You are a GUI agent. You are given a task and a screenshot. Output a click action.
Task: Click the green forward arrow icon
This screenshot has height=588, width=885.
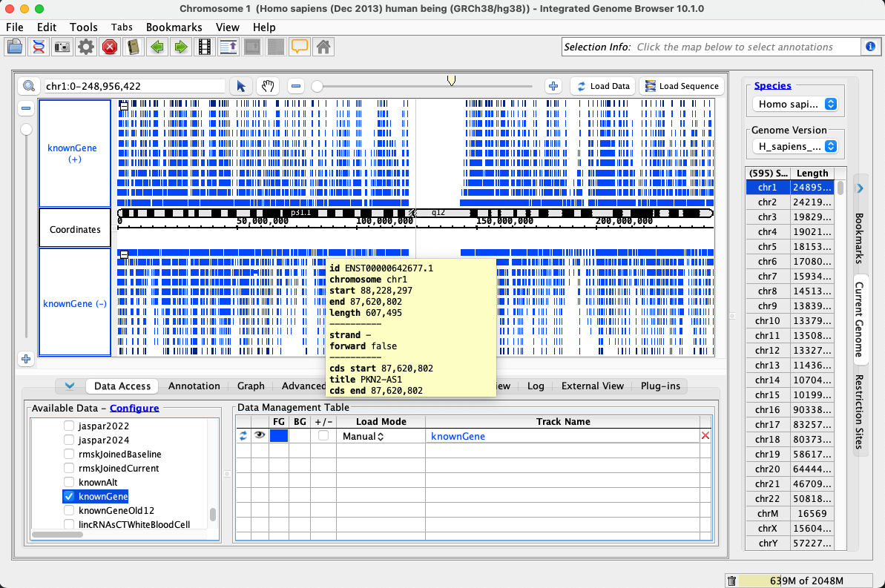click(180, 47)
